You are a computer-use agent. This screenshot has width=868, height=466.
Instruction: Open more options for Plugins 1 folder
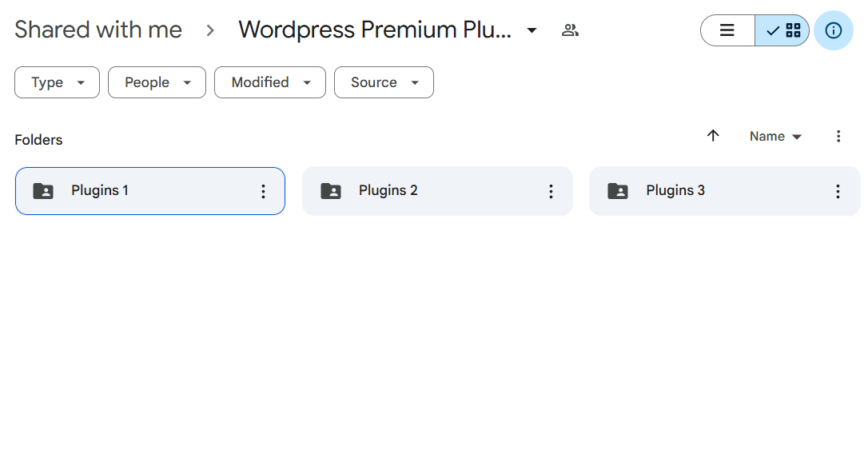click(264, 192)
